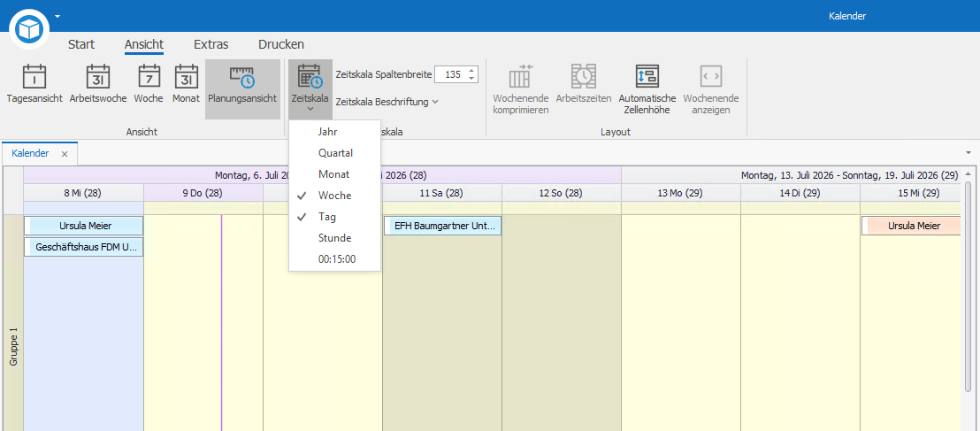Expand the quick access arrow beside the logo
Viewport: 980px width, 431px height.
(57, 16)
